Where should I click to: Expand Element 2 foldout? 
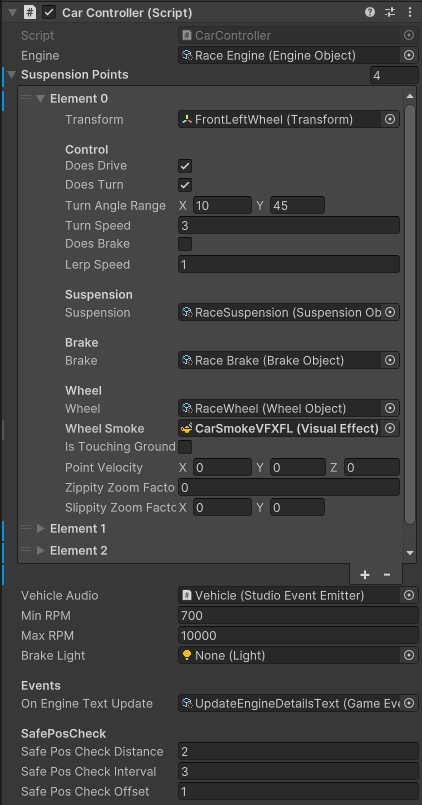tap(41, 550)
